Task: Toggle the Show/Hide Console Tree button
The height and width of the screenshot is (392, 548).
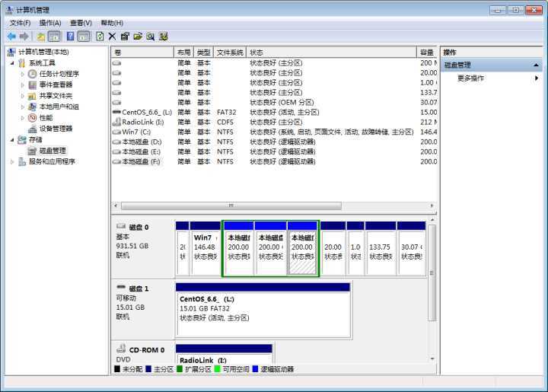Action: (54, 36)
